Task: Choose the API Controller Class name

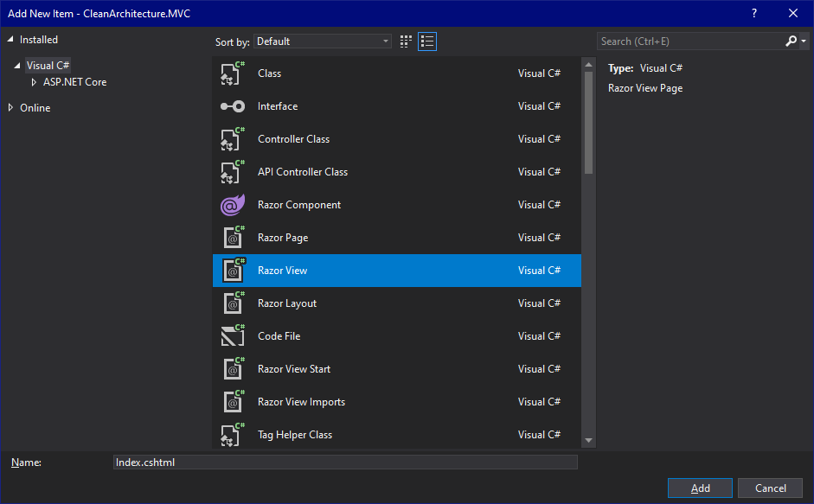Action: click(x=303, y=172)
